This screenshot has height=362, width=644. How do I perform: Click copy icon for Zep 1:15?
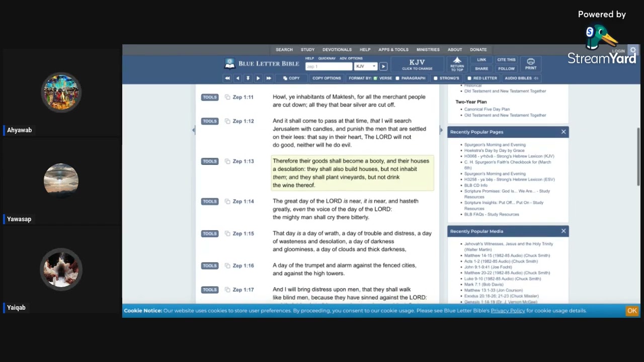click(227, 234)
